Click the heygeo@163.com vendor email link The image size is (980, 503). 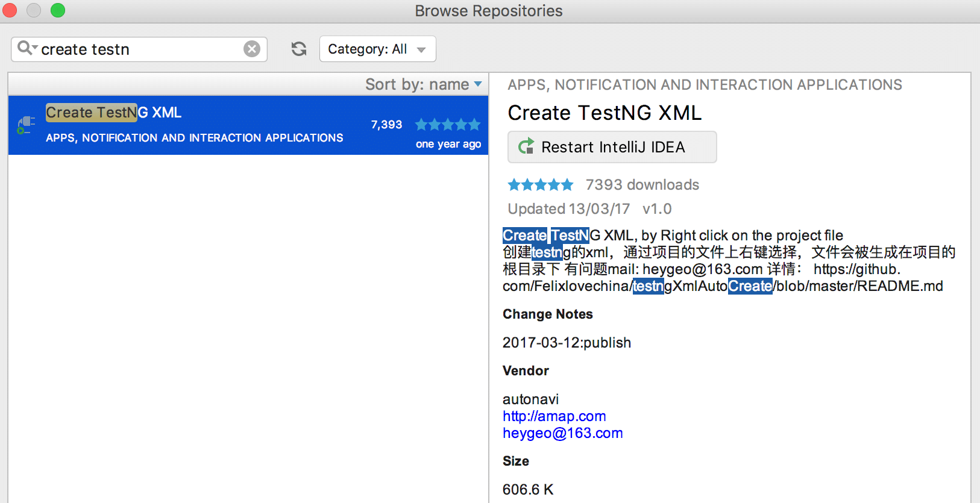(562, 433)
